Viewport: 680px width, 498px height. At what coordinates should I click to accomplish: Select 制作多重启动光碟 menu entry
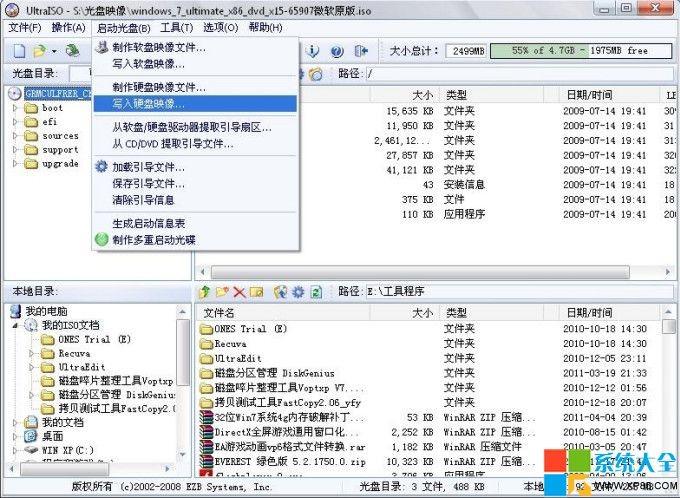pos(196,240)
